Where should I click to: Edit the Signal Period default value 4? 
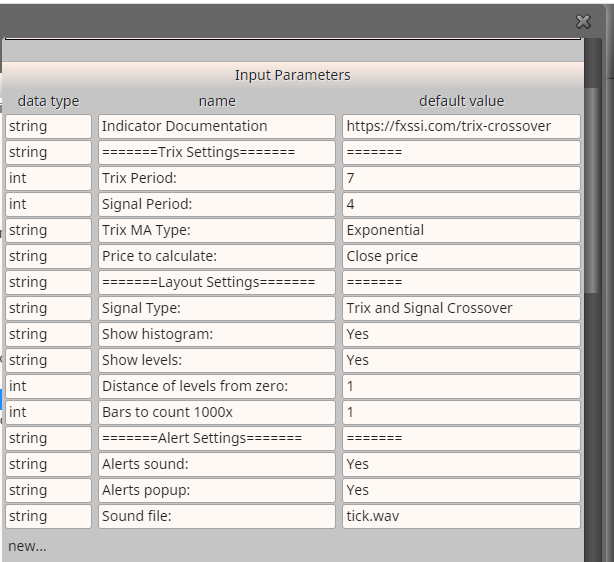461,204
